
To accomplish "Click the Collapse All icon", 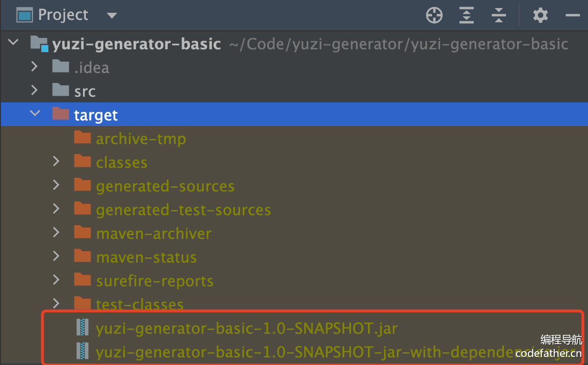I will [x=499, y=16].
